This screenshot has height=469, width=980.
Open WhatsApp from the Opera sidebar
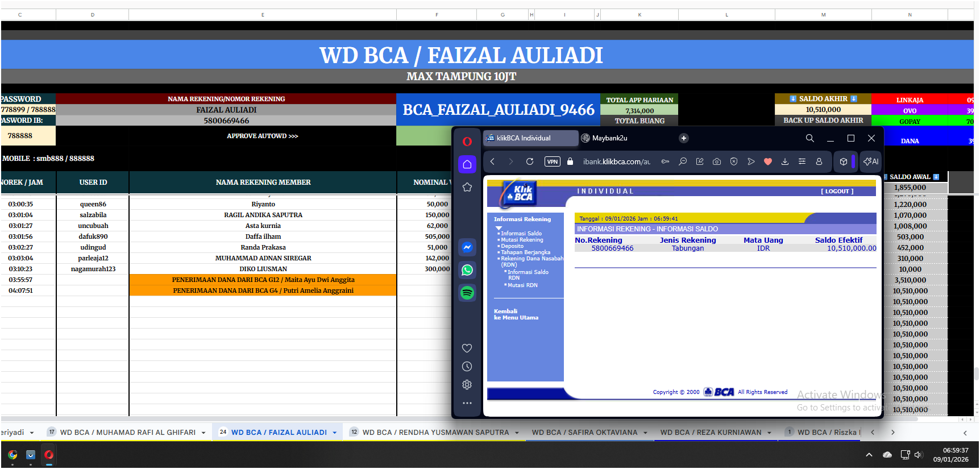[467, 270]
